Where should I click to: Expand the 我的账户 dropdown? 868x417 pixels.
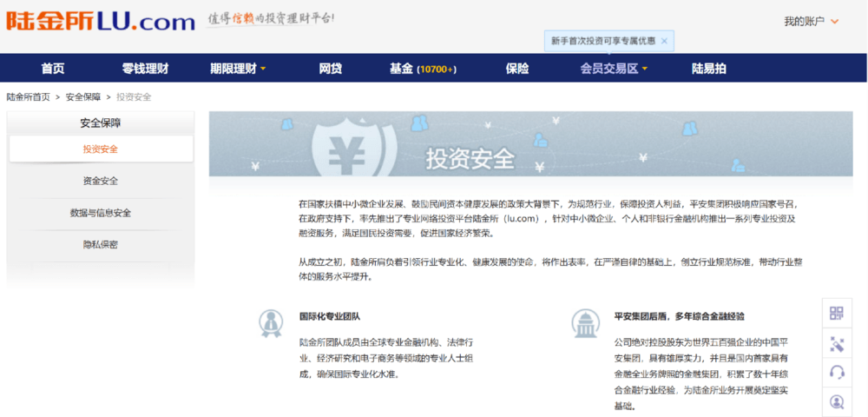point(812,22)
